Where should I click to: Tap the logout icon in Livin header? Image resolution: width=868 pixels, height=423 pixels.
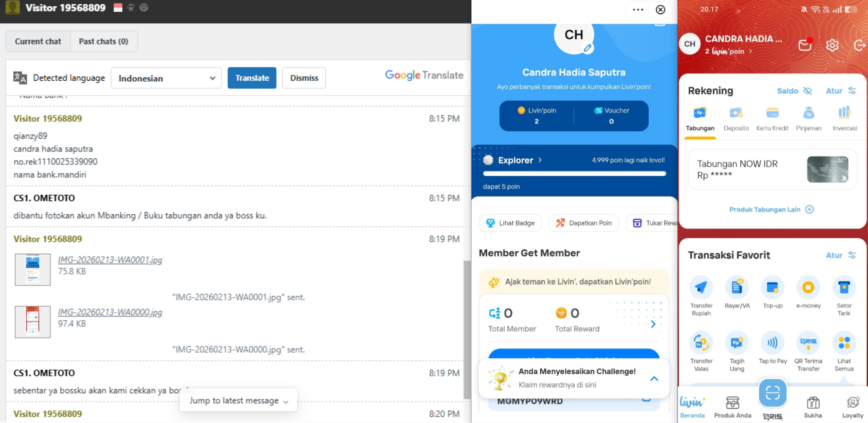tap(859, 45)
